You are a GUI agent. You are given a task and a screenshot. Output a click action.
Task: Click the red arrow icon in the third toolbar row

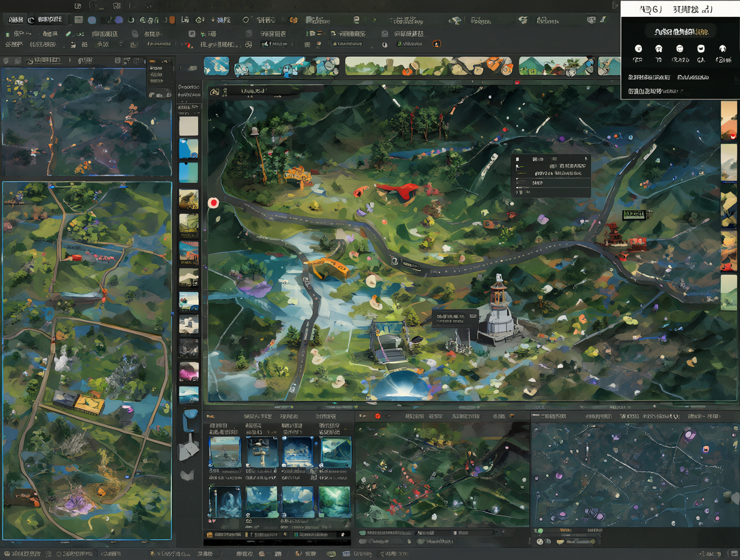(x=188, y=45)
